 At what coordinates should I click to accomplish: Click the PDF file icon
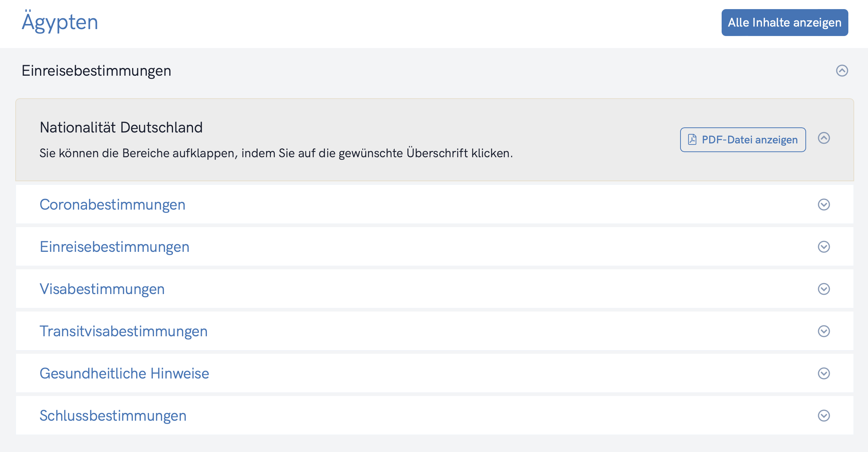pos(692,140)
